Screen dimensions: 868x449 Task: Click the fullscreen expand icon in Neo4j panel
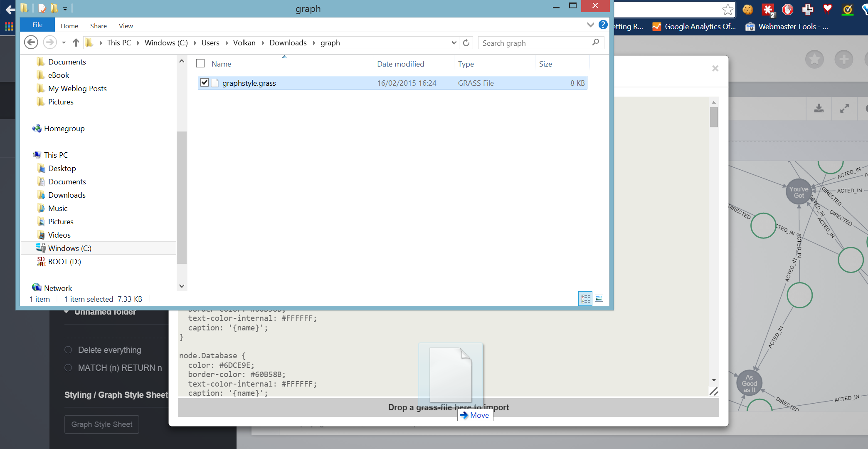[844, 109]
